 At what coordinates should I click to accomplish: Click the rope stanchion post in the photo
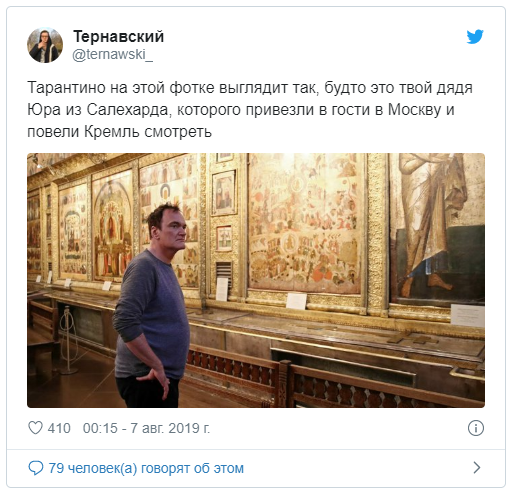[x=68, y=339]
